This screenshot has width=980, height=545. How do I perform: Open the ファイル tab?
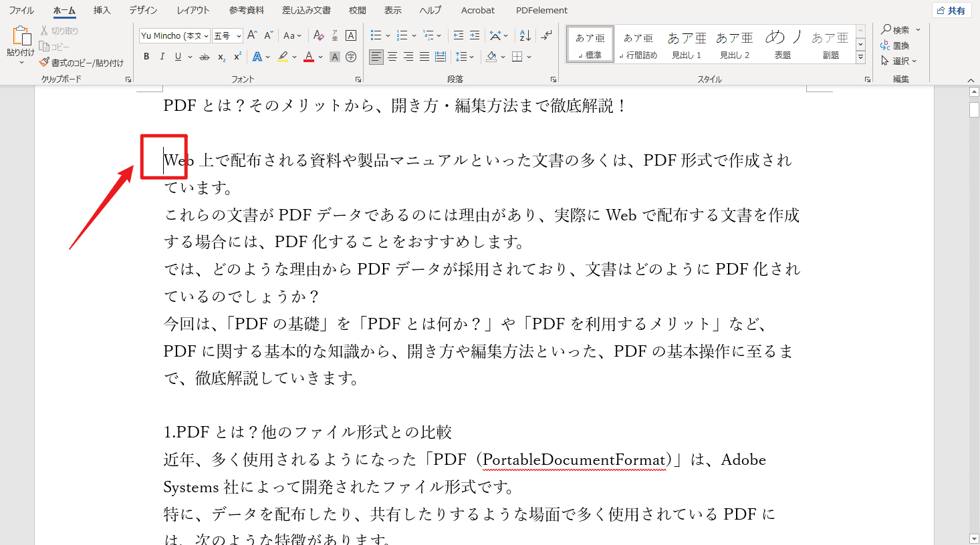click(x=21, y=10)
